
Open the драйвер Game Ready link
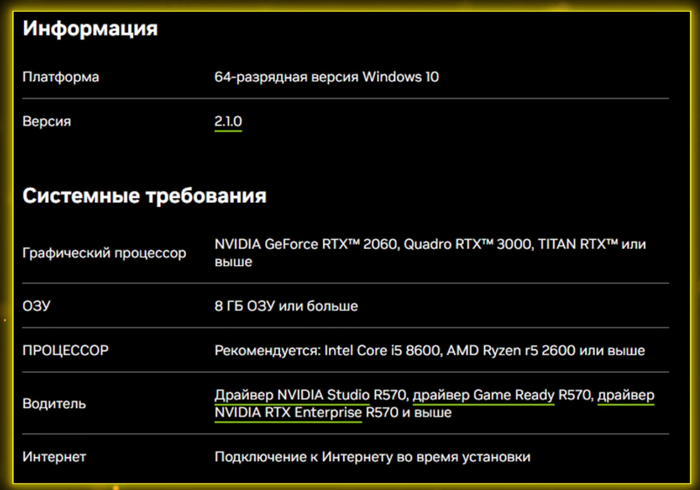[483, 395]
